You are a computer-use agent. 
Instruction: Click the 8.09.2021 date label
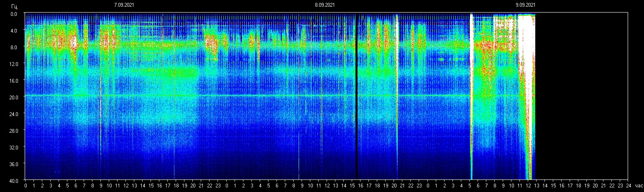coord(325,5)
